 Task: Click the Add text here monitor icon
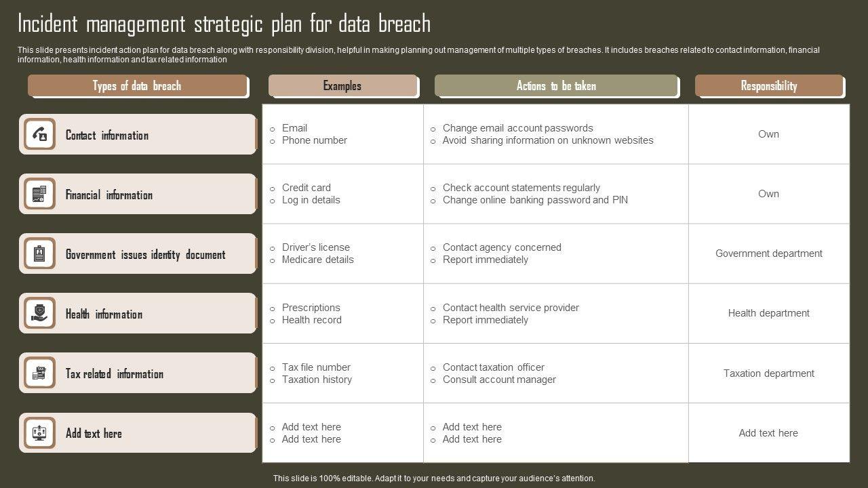(39, 433)
